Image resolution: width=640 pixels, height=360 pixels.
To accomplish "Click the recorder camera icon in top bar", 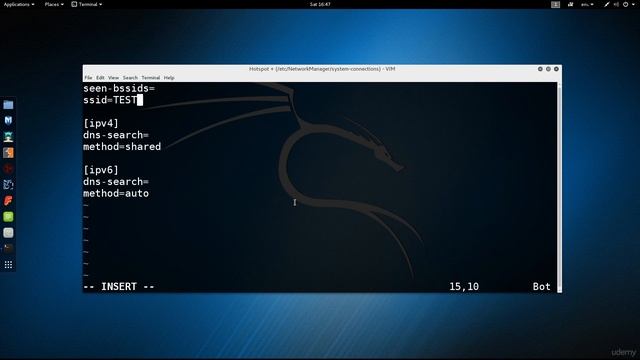I will [571, 4].
